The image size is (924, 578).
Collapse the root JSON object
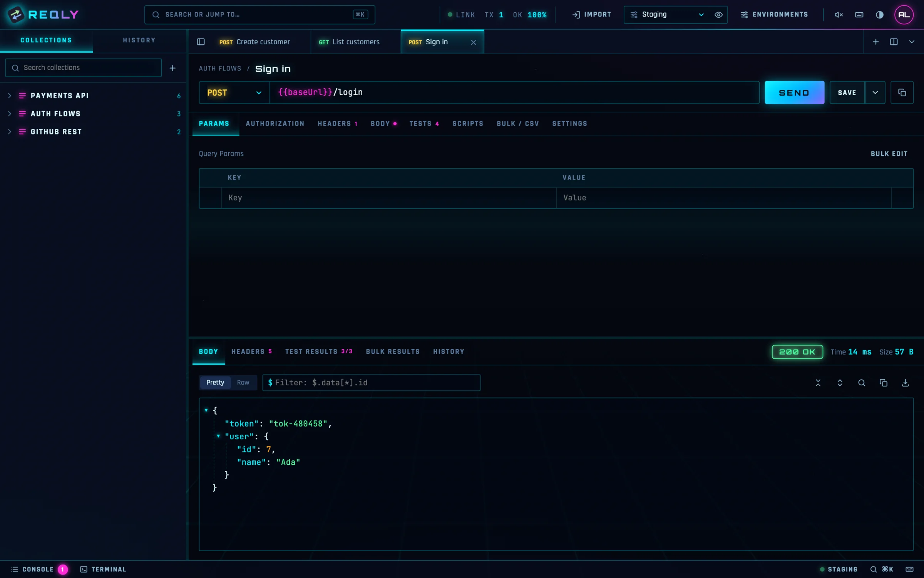206,410
